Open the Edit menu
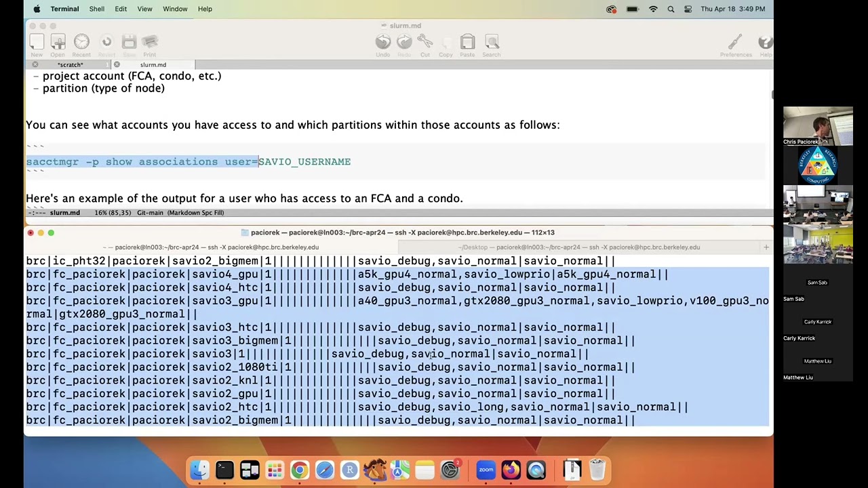This screenshot has height=488, width=868. point(121,9)
